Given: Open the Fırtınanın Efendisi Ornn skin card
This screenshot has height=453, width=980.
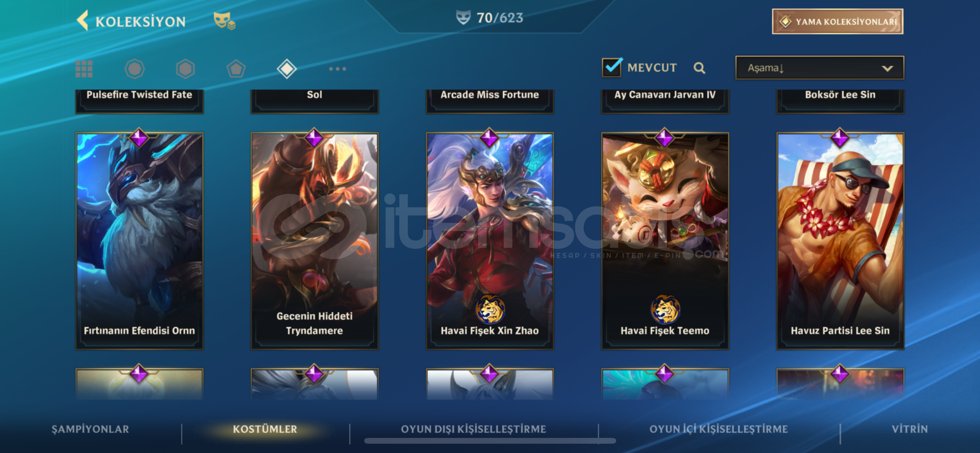Looking at the screenshot, I should click(139, 241).
